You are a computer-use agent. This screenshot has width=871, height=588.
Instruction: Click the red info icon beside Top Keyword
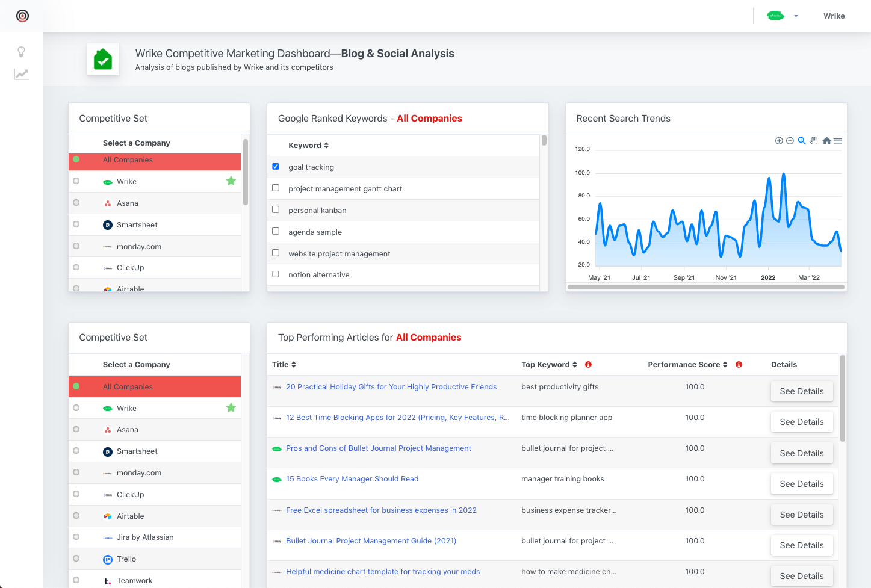(x=588, y=365)
